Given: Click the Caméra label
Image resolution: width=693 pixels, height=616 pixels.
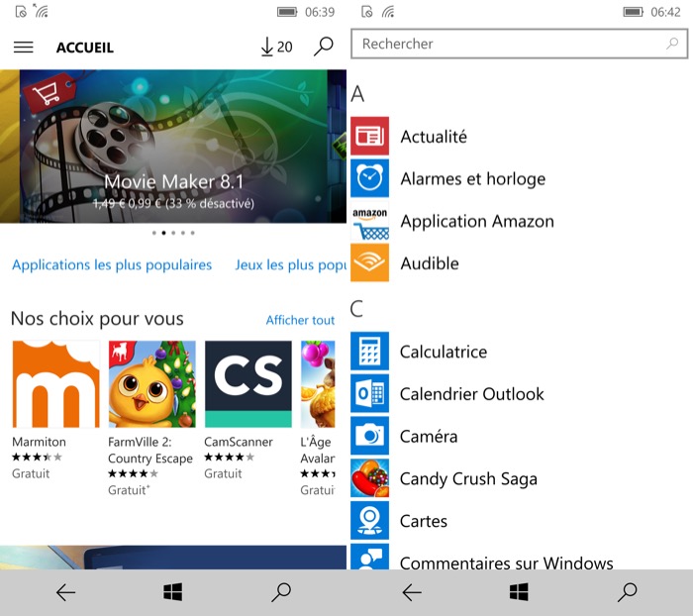Looking at the screenshot, I should (429, 437).
